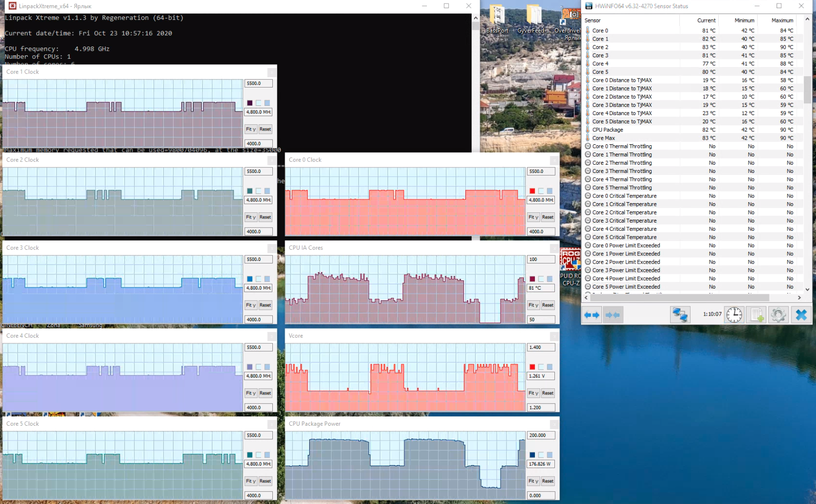This screenshot has height=504, width=816.
Task: Select the Core 3 Critical Temperature row
Action: coord(693,221)
